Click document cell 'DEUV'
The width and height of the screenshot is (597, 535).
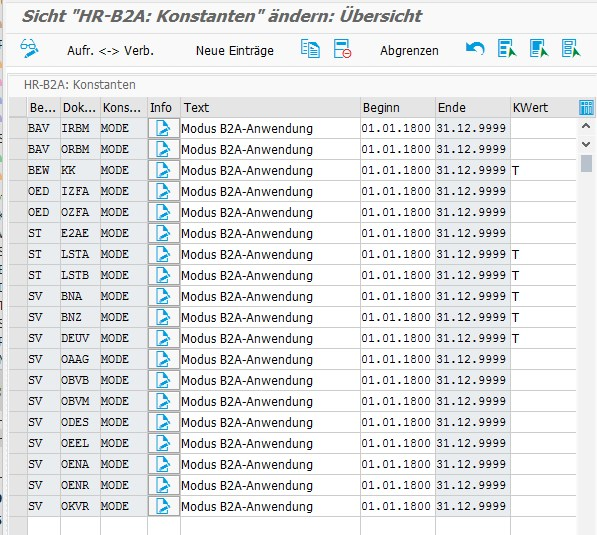80,338
